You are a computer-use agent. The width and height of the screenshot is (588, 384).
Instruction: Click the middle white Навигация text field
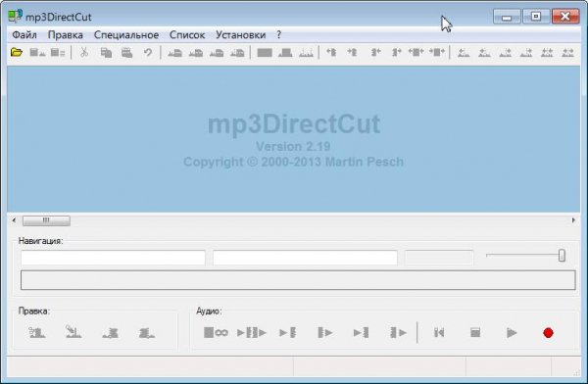[305, 258]
